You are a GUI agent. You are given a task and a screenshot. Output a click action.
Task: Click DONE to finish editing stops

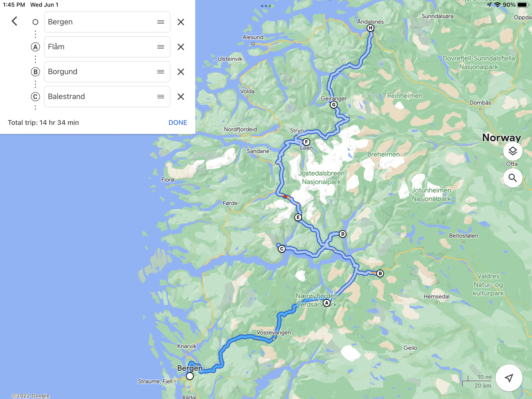[x=178, y=123]
